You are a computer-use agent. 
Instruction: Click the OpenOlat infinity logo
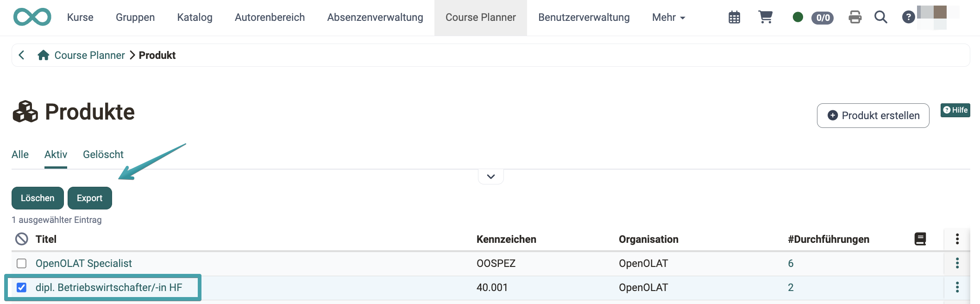(x=32, y=17)
